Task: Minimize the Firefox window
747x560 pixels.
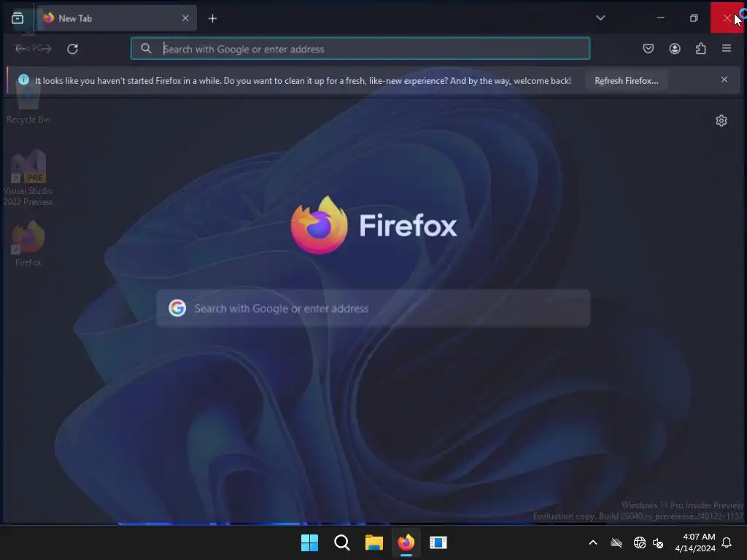Action: 660,18
